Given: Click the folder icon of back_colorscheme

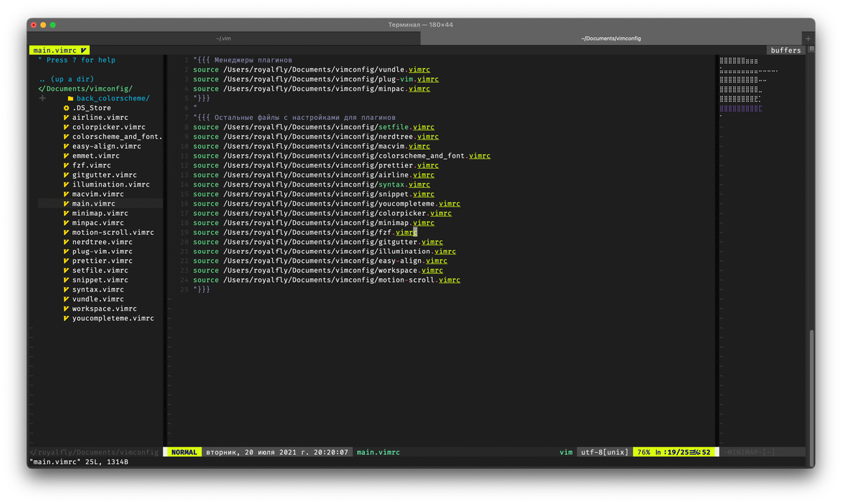Looking at the screenshot, I should [70, 99].
